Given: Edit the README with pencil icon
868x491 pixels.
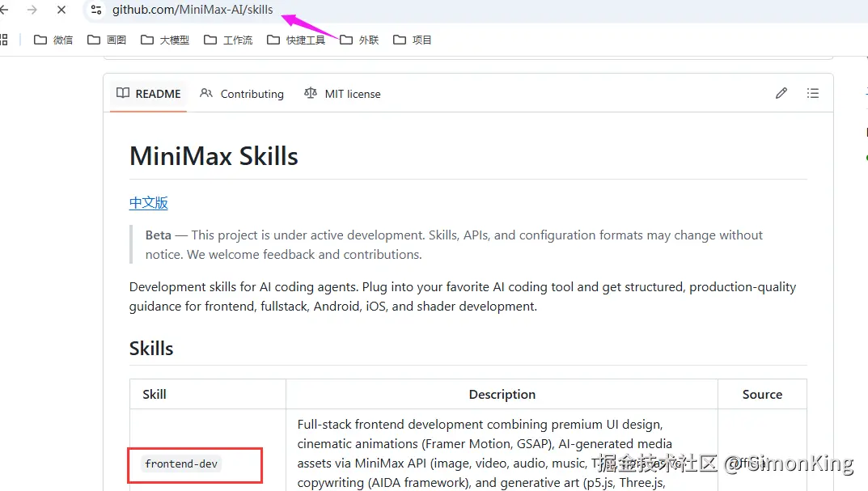Looking at the screenshot, I should [781, 93].
